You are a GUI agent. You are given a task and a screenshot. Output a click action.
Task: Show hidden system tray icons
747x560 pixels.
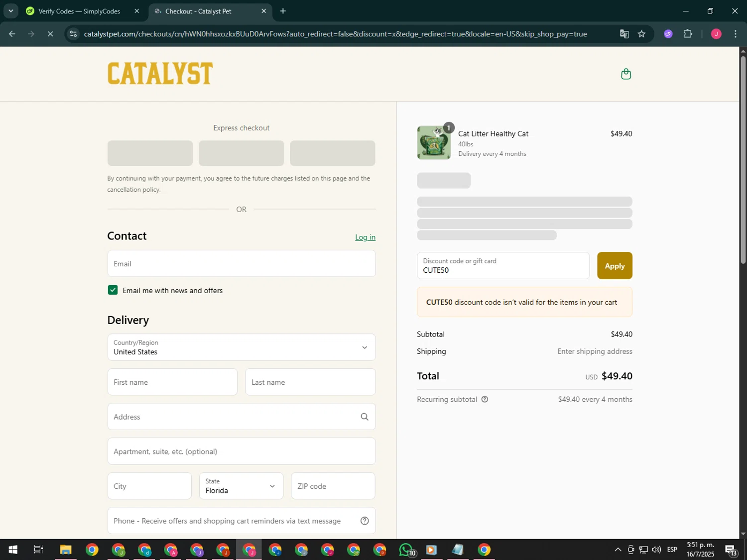coord(618,550)
